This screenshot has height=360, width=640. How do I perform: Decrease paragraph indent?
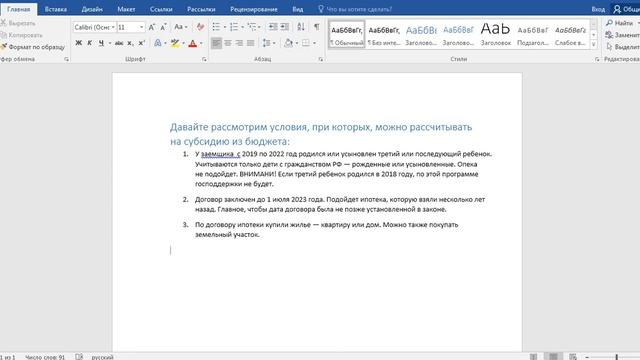(273, 27)
